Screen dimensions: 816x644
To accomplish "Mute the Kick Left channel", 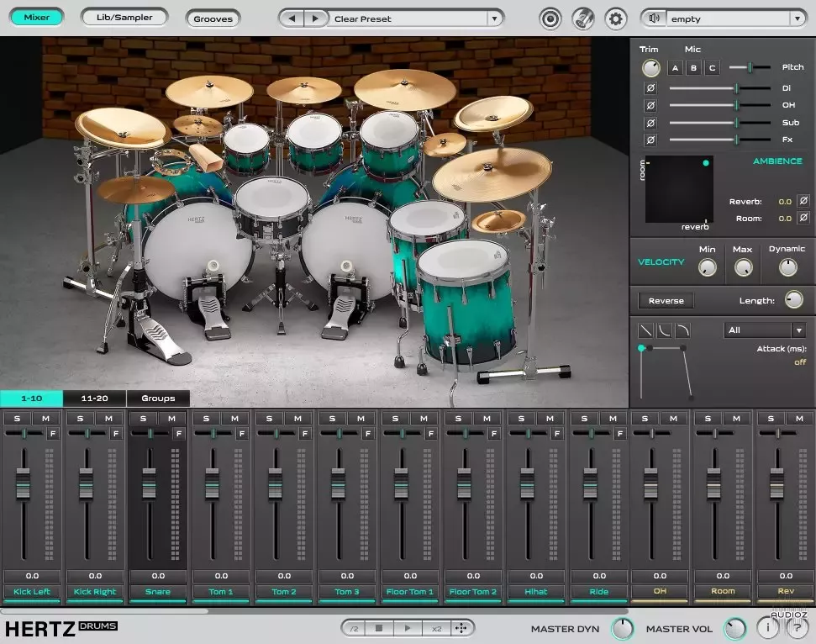I will pos(45,418).
